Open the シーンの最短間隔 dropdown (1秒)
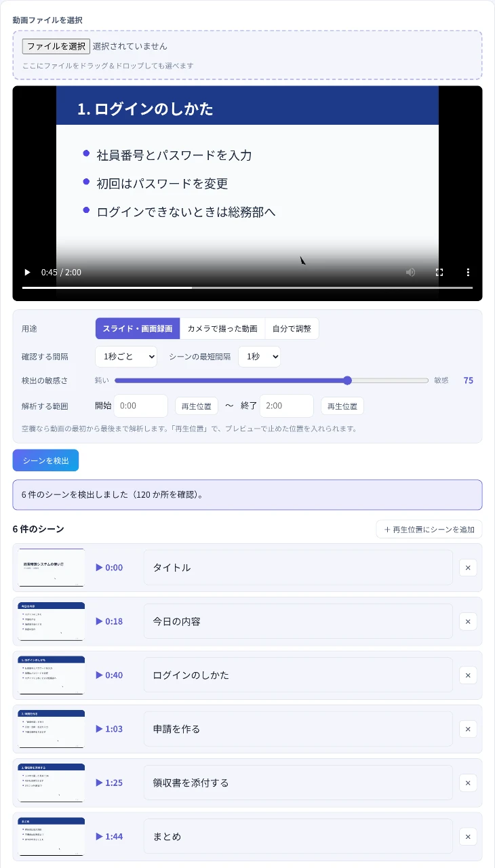The image size is (495, 868). 259,357
